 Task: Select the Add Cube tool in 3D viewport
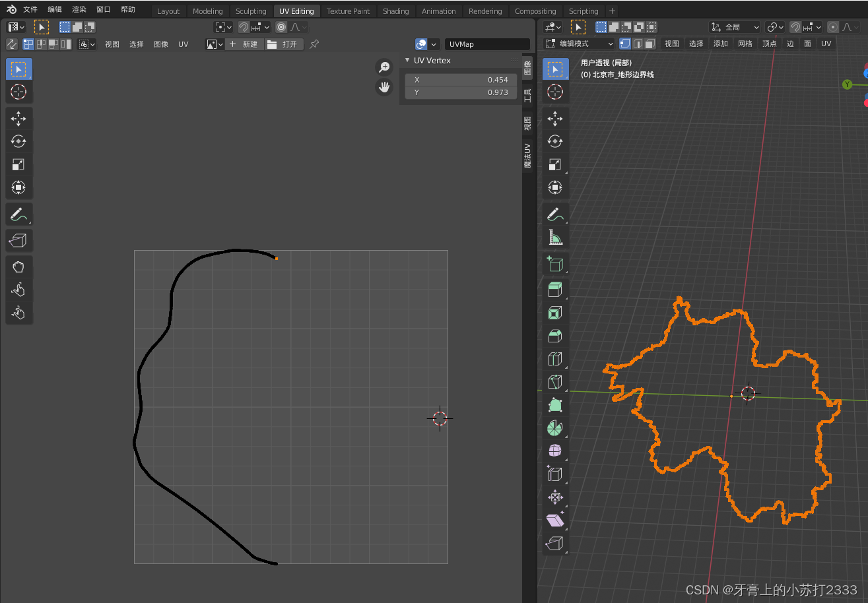(555, 264)
